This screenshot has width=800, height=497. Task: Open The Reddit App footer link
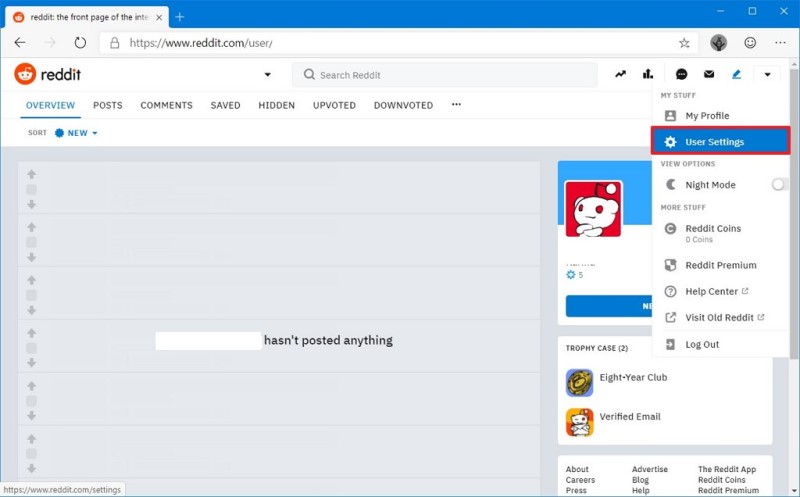tap(727, 469)
